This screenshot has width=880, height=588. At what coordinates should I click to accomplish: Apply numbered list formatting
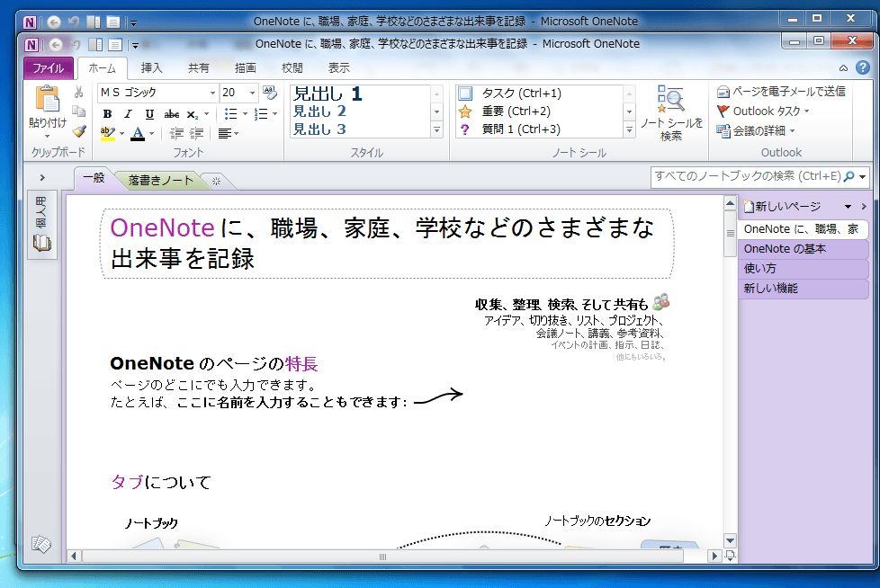tap(260, 114)
